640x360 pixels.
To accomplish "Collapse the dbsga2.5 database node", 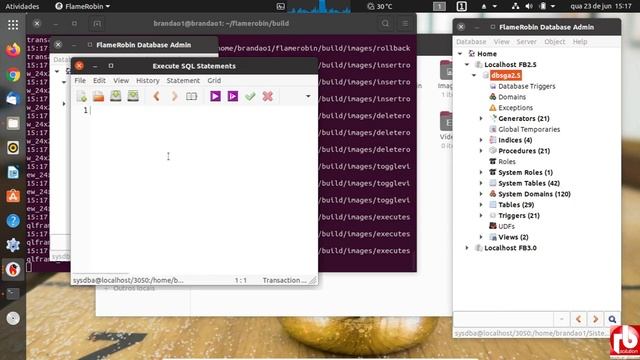I will tap(474, 75).
